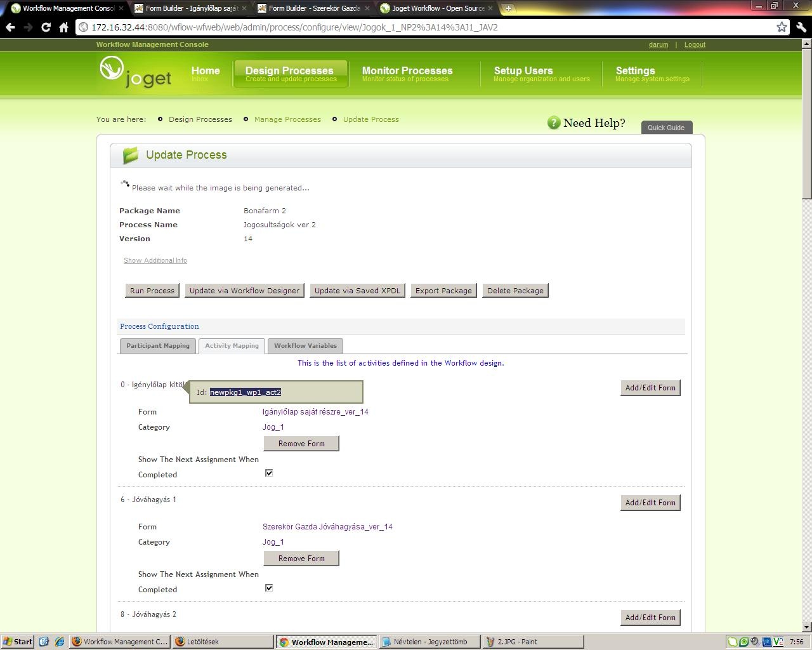
Task: Toggle Show Next Assignment for Jóváhagyás 1
Action: coord(269,588)
